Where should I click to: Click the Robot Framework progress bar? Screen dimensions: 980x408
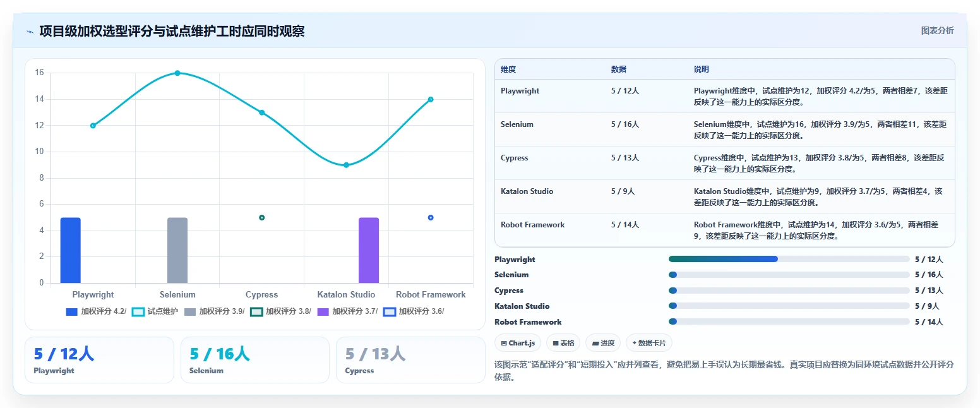click(789, 321)
